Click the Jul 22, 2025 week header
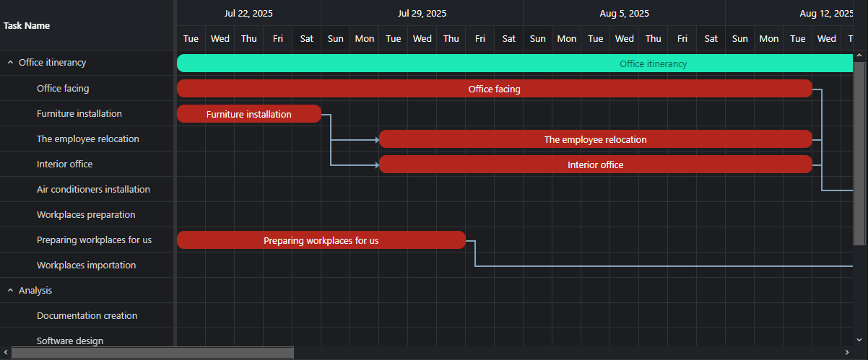Image resolution: width=868 pixels, height=360 pixels. tap(249, 13)
